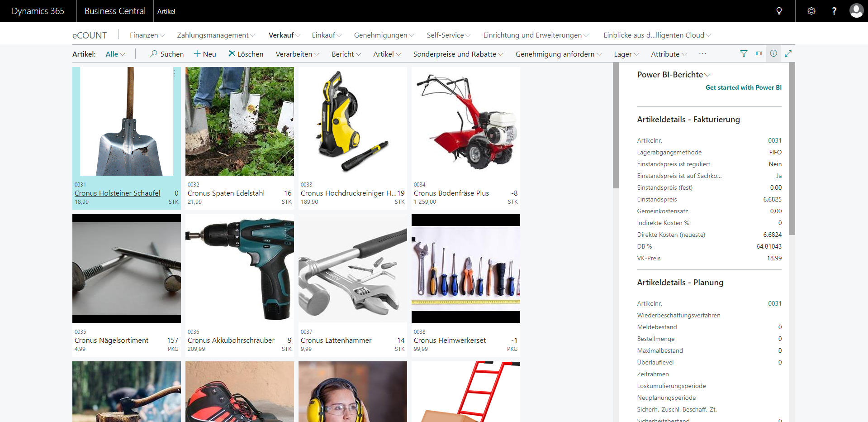The width and height of the screenshot is (868, 422).
Task: Click the FactBox pane vertical scrollbar
Action: coord(792,149)
